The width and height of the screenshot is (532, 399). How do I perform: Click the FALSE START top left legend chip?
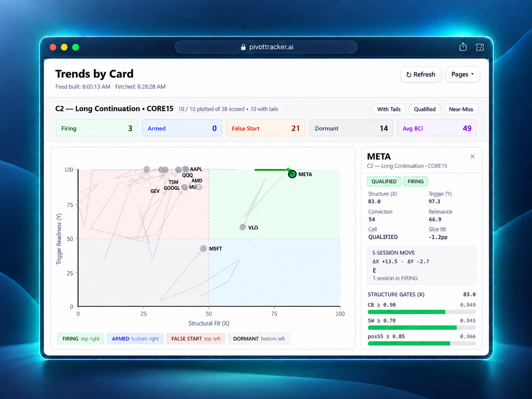[195, 339]
